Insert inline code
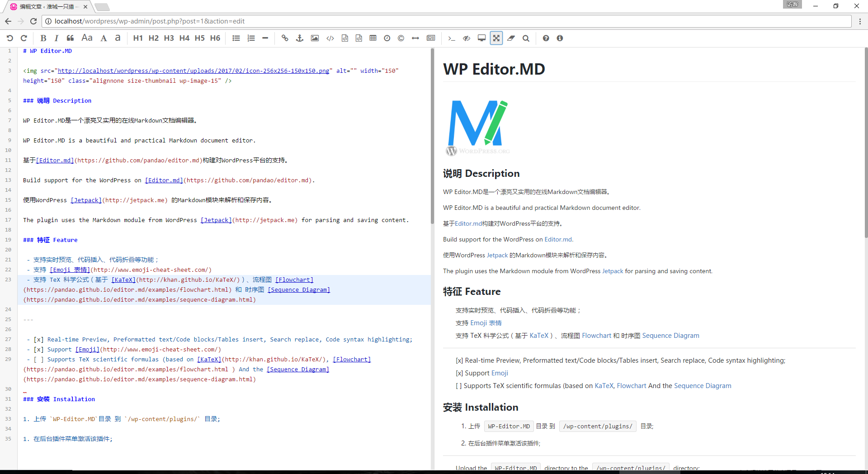 tap(330, 38)
